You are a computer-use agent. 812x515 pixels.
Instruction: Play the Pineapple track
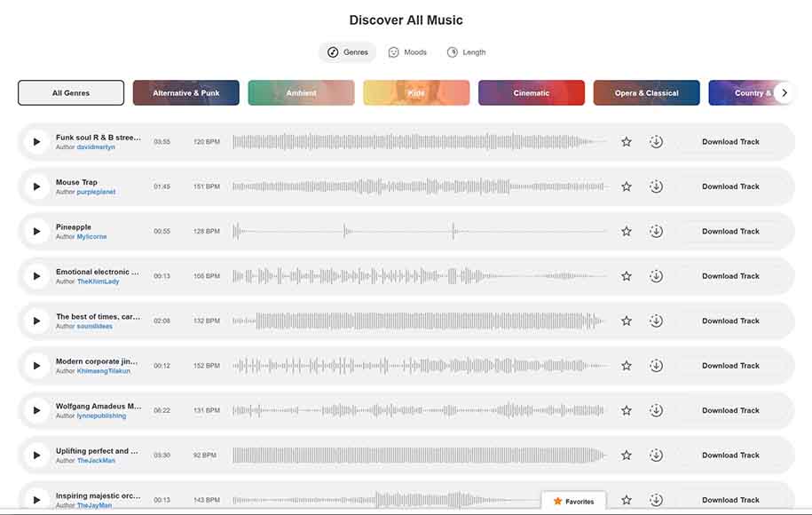click(x=36, y=231)
